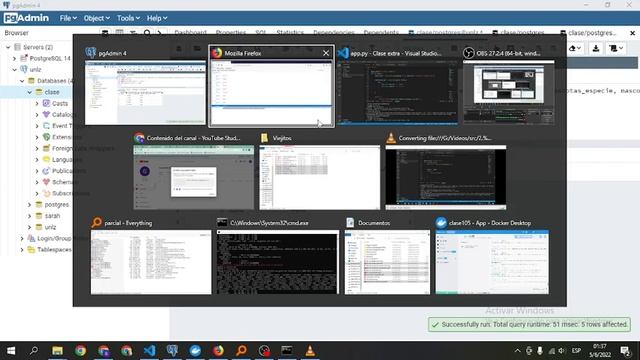Dismiss the Successfully run notification
640x360 pixels.
click(529, 324)
